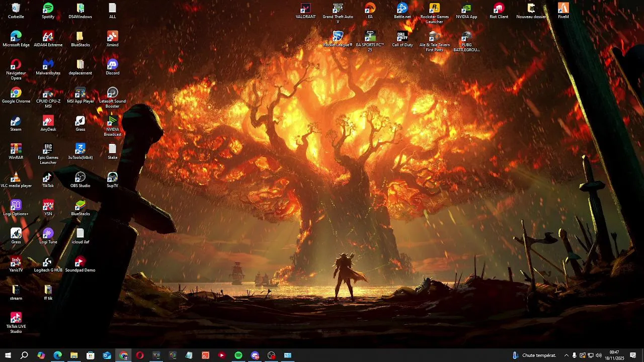This screenshot has height=362, width=644.
Task: Select the Nouveau dossier folder
Action: pos(531,11)
